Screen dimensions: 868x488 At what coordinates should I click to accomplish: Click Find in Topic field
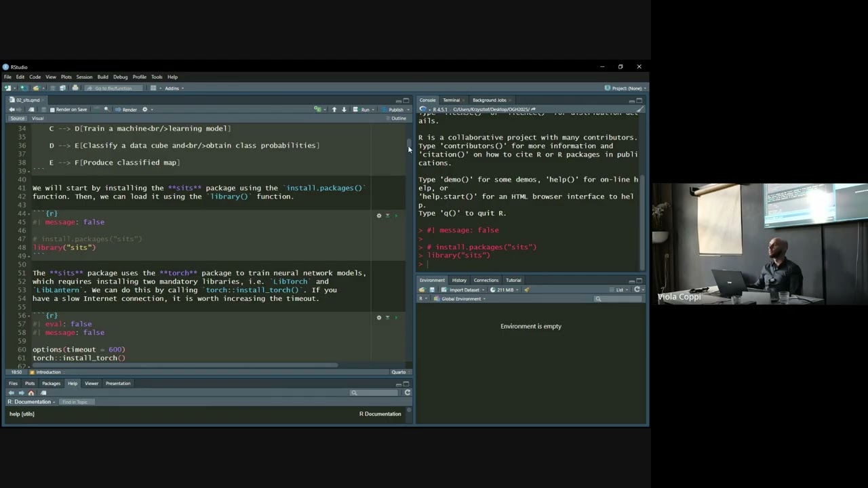(75, 402)
